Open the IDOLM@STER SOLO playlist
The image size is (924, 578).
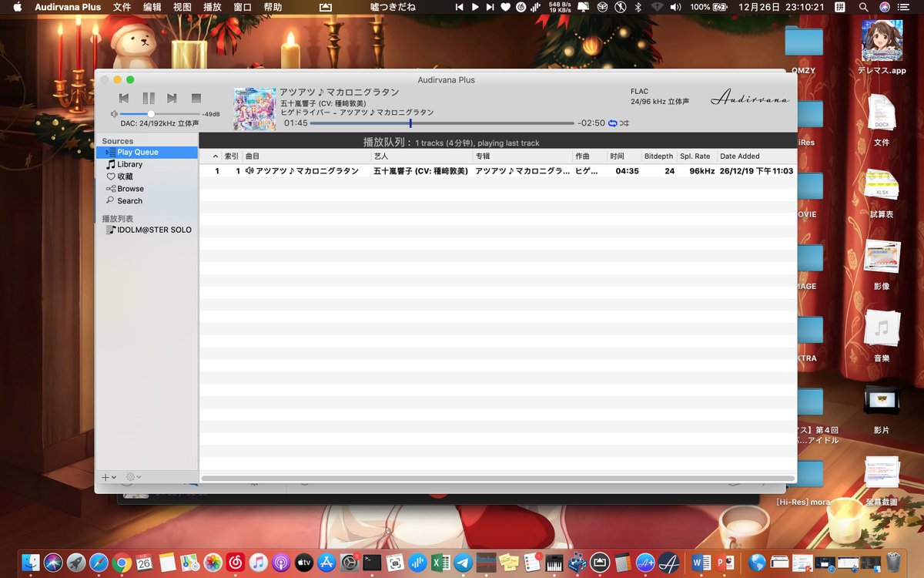(150, 229)
